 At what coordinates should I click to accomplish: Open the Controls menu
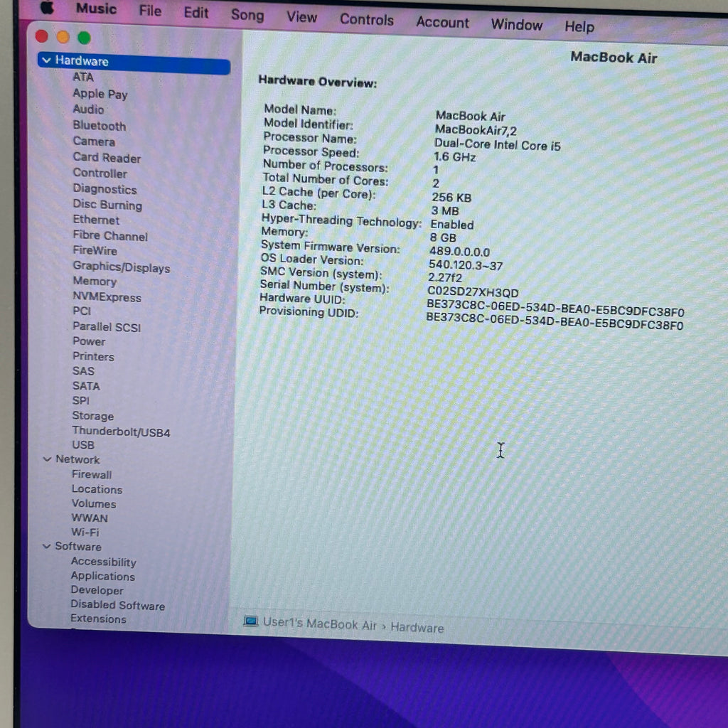pyautogui.click(x=367, y=19)
